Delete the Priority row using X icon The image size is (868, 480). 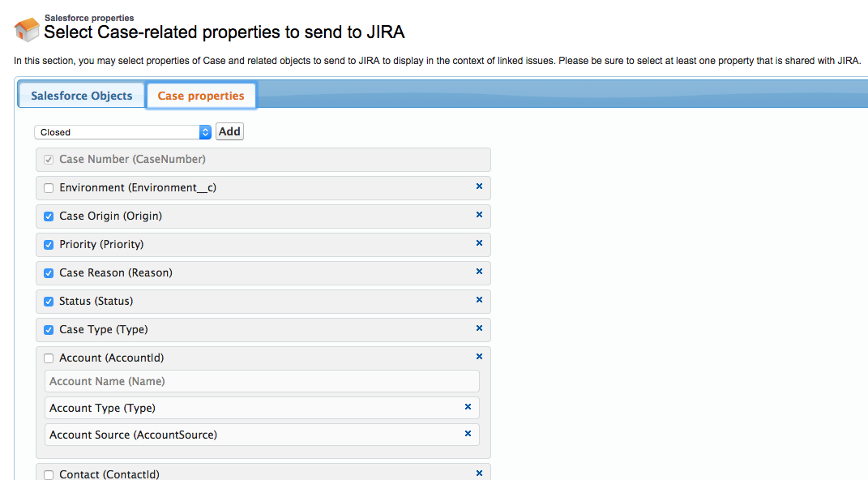(480, 243)
